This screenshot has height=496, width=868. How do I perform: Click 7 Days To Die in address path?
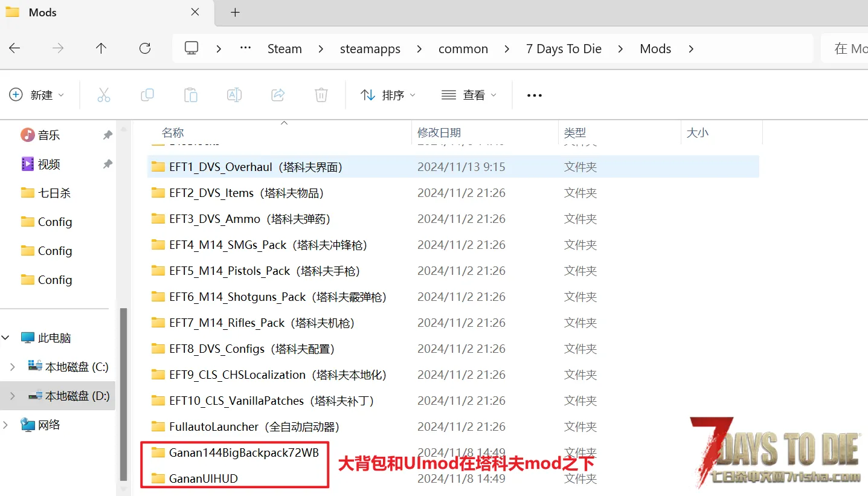(x=564, y=49)
